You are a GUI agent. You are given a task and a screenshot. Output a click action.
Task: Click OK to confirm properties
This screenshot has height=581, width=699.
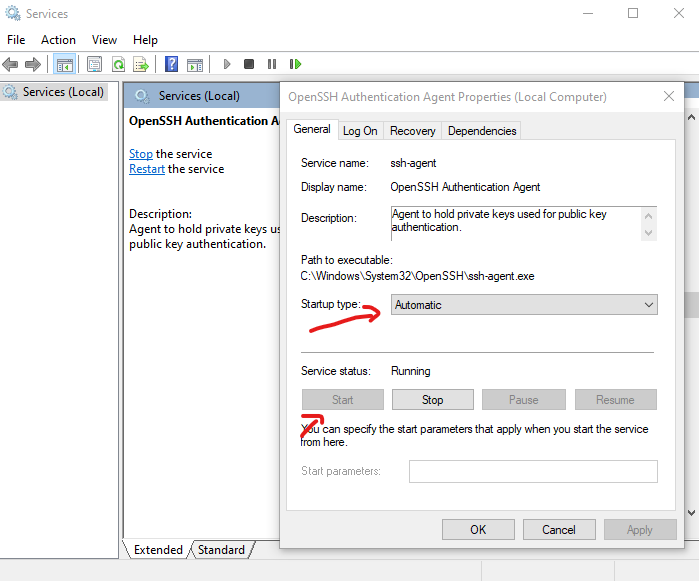pos(478,529)
